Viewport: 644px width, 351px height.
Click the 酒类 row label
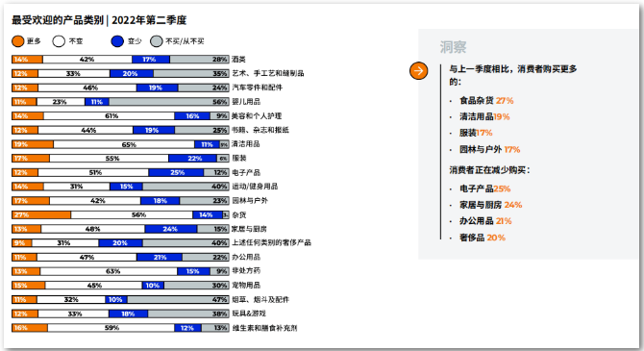click(238, 60)
